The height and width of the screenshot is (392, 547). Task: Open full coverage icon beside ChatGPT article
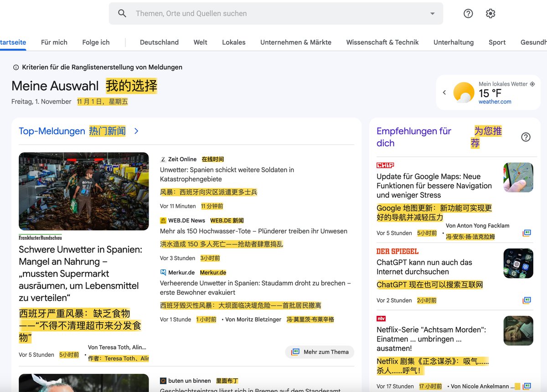(x=527, y=300)
